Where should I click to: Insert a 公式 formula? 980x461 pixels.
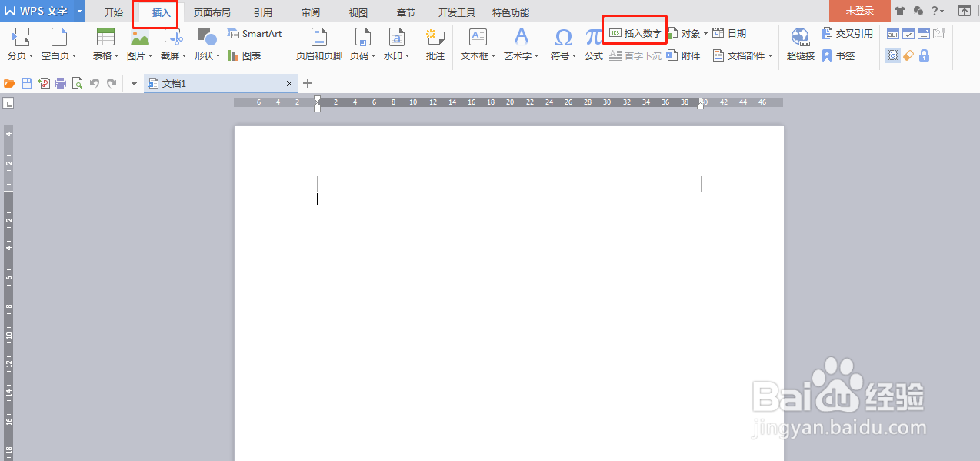(x=593, y=44)
